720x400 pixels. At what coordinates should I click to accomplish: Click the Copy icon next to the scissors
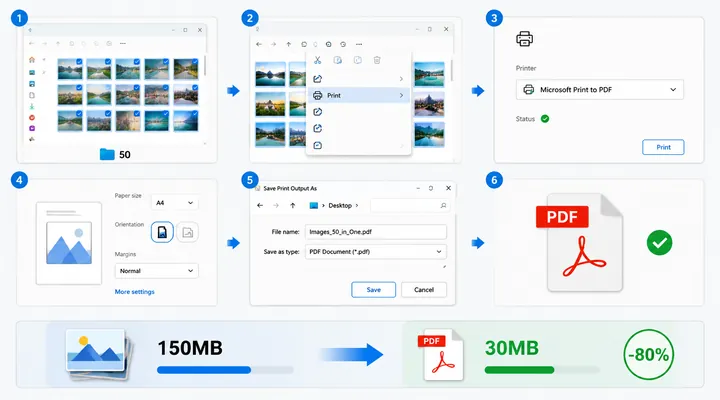coord(338,60)
